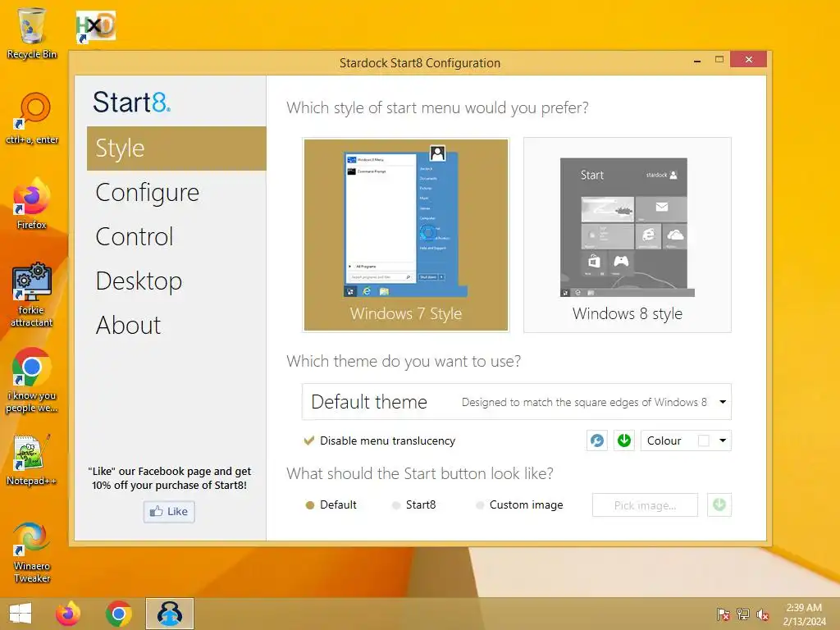Screen dimensions: 840x630
Task: Minimize the Start8 Configuration window
Action: point(697,61)
